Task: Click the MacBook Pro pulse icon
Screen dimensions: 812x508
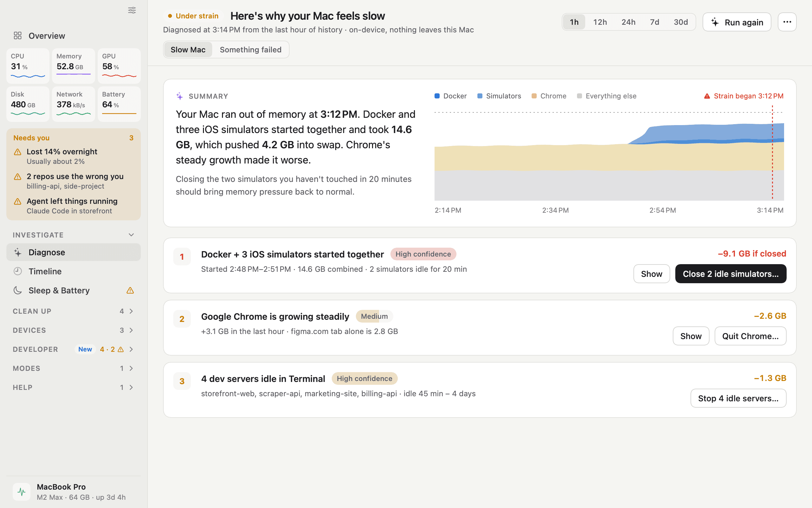Action: (x=22, y=492)
